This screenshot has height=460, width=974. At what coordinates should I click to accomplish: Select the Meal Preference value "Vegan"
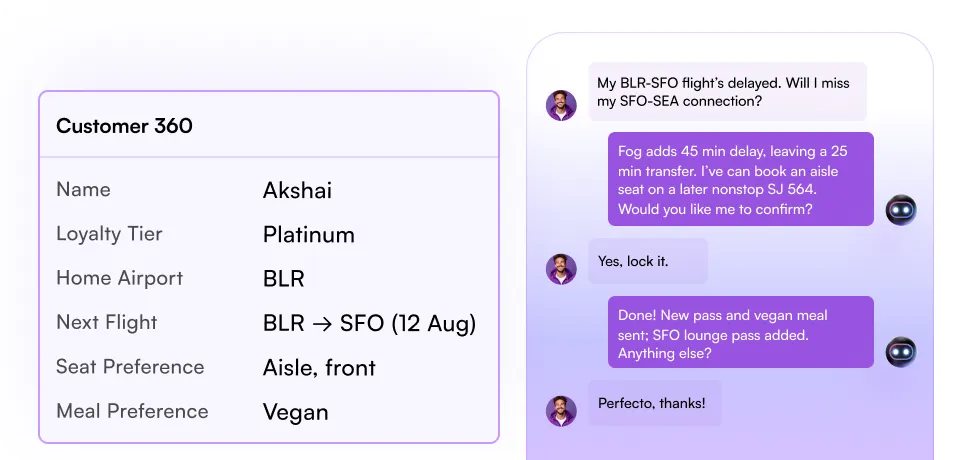pos(295,411)
